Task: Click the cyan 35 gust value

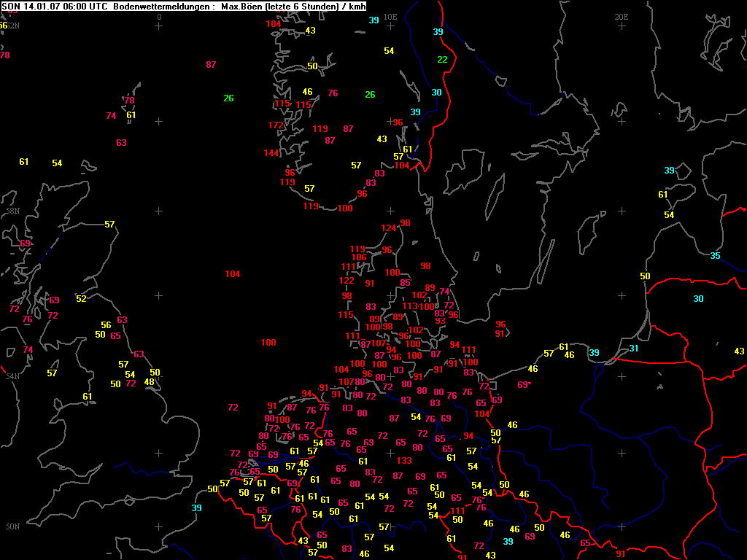Action: click(716, 256)
